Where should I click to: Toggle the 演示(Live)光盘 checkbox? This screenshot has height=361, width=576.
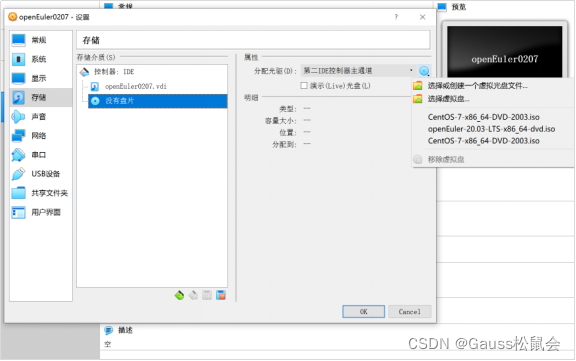pyautogui.click(x=304, y=86)
